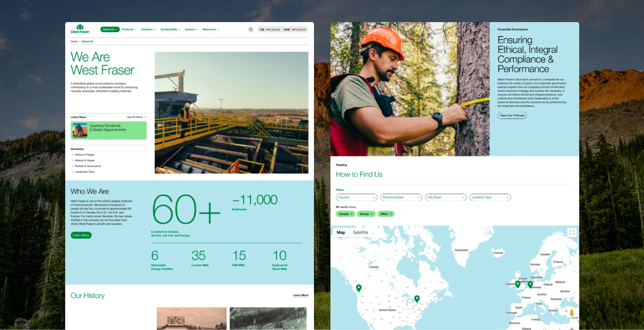Click the breadcrumb chevron after Home
Screen dimensions: 644x330
coord(80,41)
